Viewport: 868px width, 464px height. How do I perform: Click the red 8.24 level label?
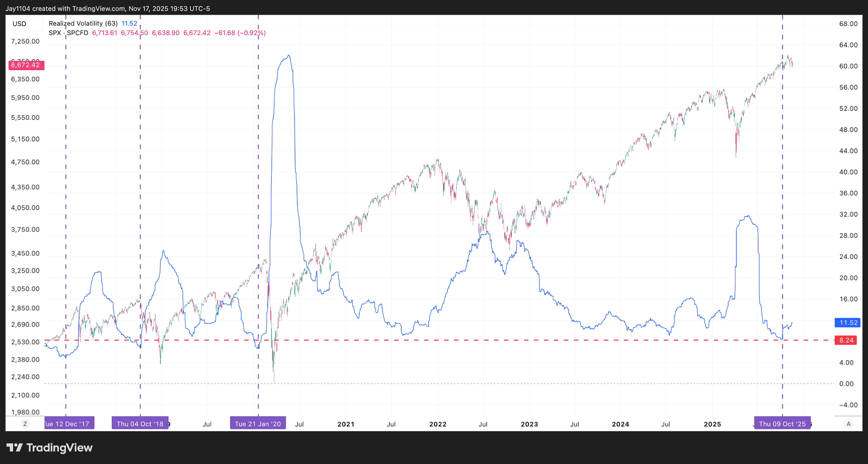coord(846,340)
